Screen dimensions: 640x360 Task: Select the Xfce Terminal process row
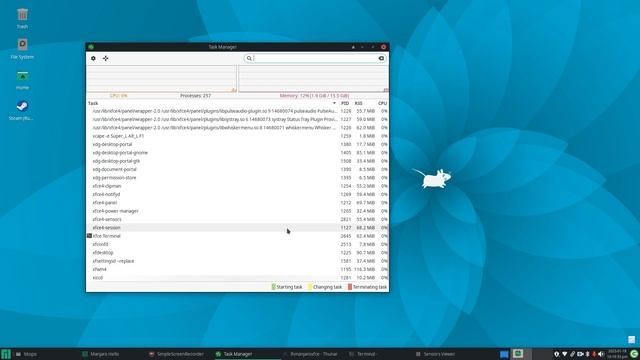pos(238,236)
